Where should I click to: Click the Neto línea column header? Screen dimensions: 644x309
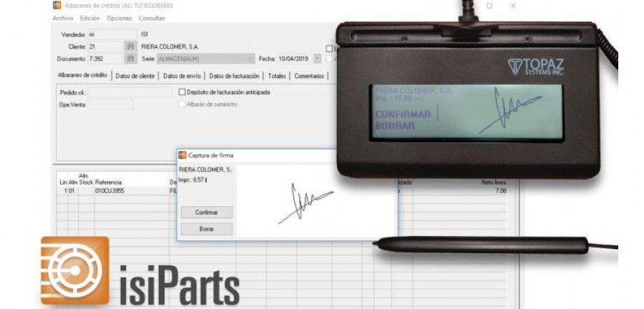493,182
